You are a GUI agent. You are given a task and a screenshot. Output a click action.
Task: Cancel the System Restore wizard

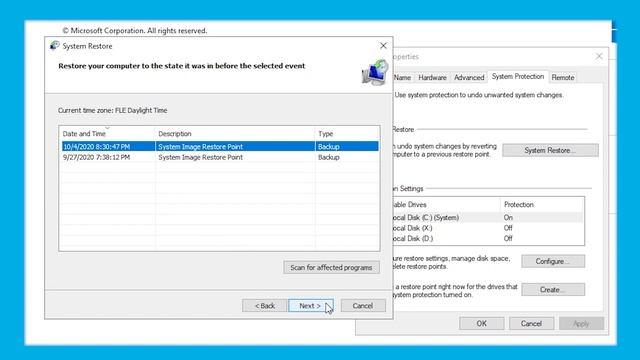click(363, 306)
